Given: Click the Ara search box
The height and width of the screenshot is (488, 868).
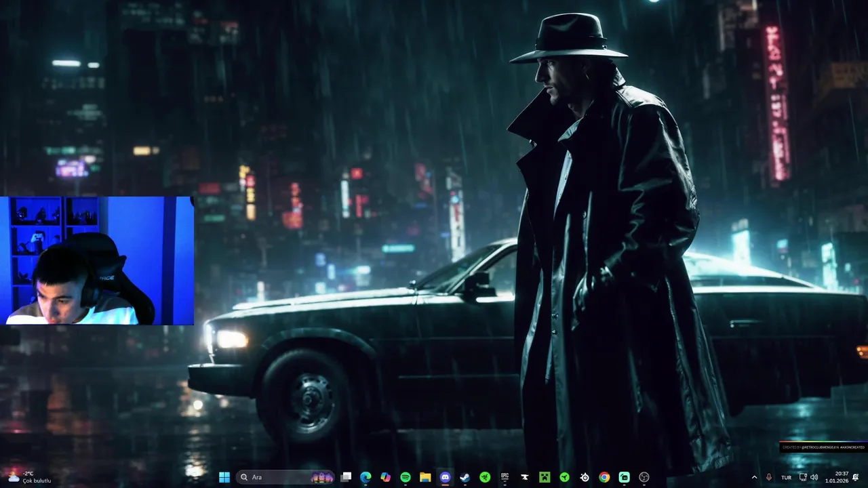Looking at the screenshot, I should (285, 477).
